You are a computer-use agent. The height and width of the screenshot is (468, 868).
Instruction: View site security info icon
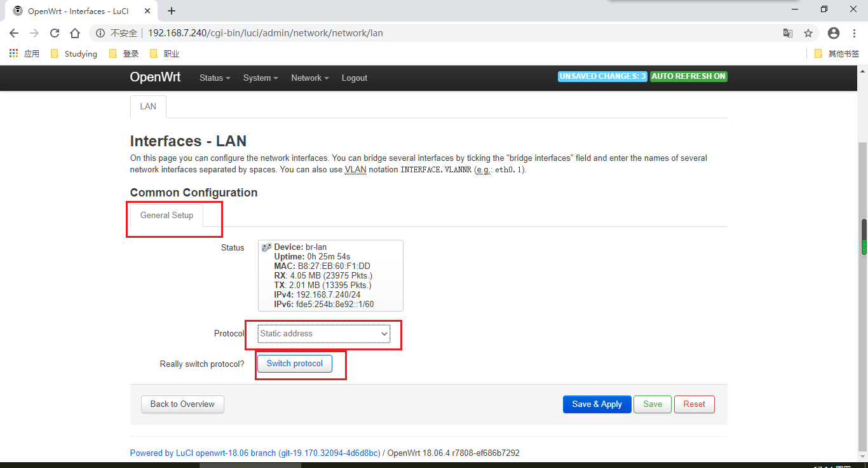[100, 33]
